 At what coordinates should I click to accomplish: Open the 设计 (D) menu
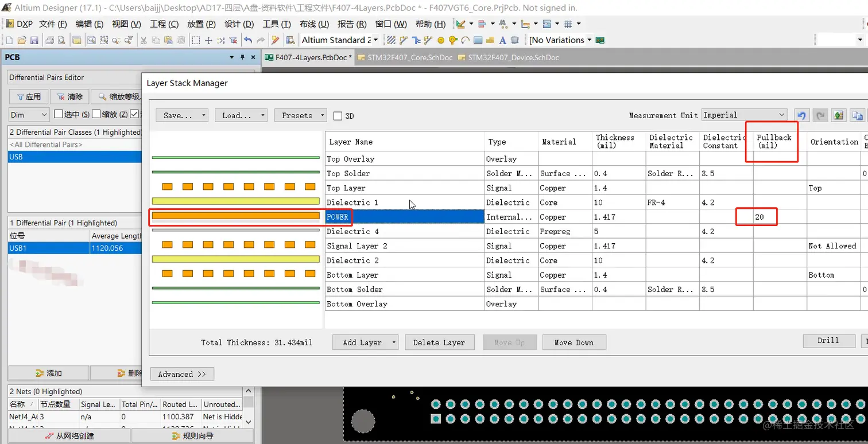(x=239, y=24)
